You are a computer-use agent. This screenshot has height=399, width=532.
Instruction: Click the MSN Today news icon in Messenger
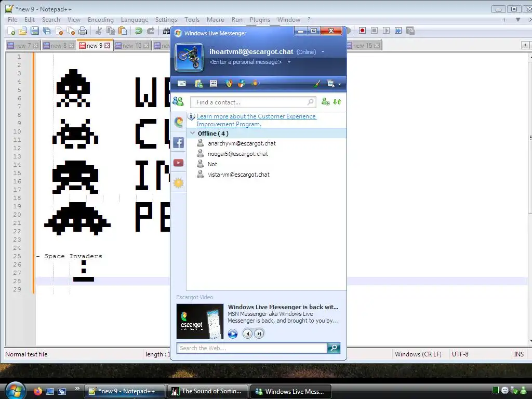214,84
